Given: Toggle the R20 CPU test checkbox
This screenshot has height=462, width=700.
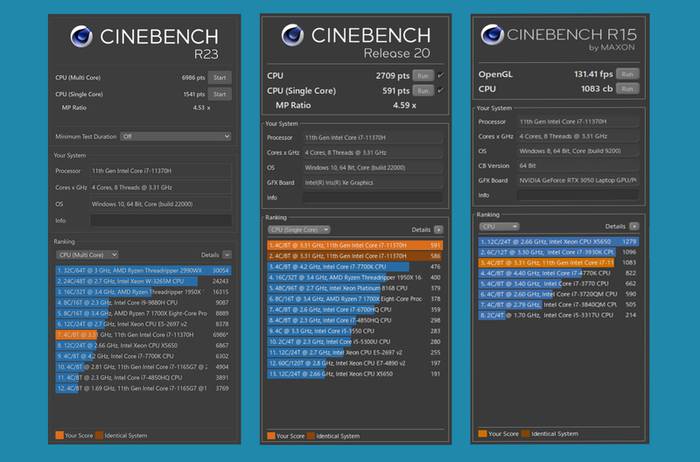Looking at the screenshot, I should point(441,75).
